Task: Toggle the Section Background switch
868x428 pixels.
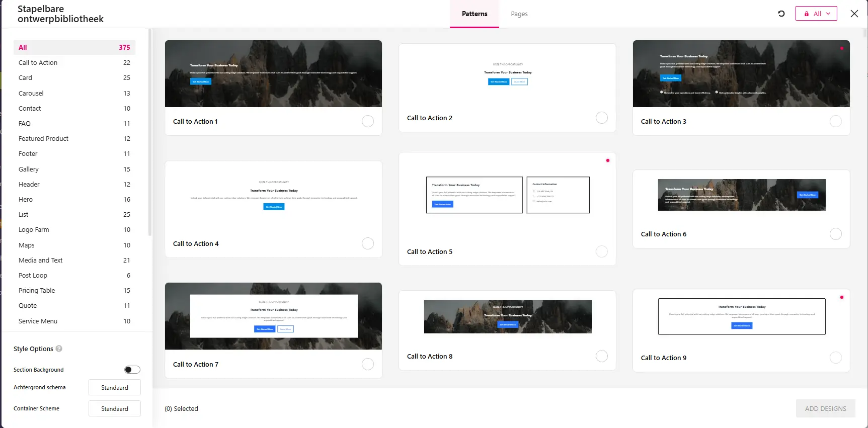Action: pos(132,370)
